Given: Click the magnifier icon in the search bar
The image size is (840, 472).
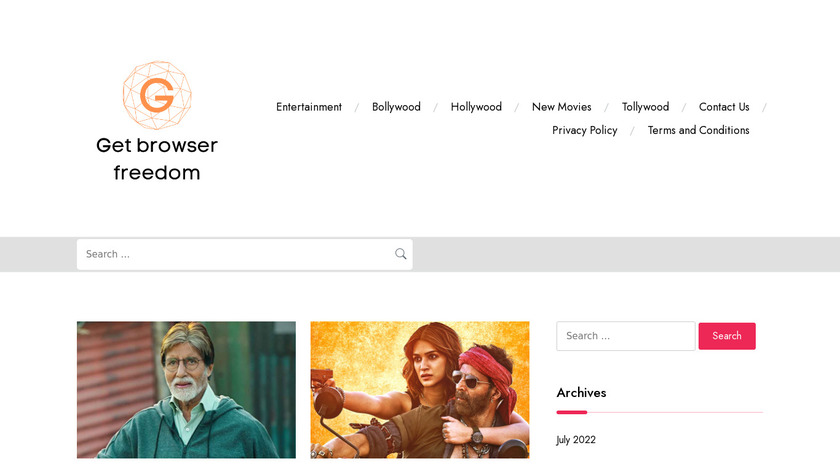Looking at the screenshot, I should coord(400,254).
